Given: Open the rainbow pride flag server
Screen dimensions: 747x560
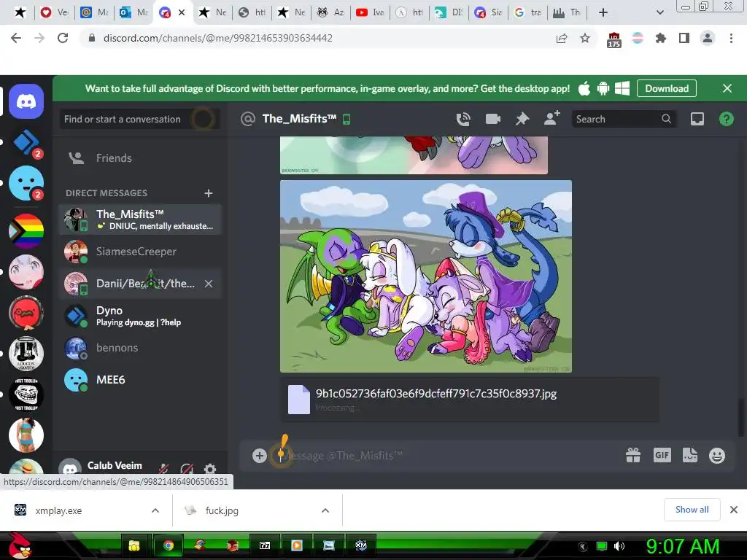Looking at the screenshot, I should [26, 231].
